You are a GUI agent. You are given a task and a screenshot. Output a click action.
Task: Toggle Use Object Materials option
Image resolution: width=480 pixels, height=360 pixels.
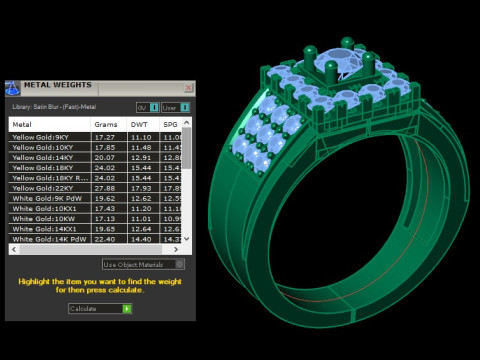[x=143, y=265]
